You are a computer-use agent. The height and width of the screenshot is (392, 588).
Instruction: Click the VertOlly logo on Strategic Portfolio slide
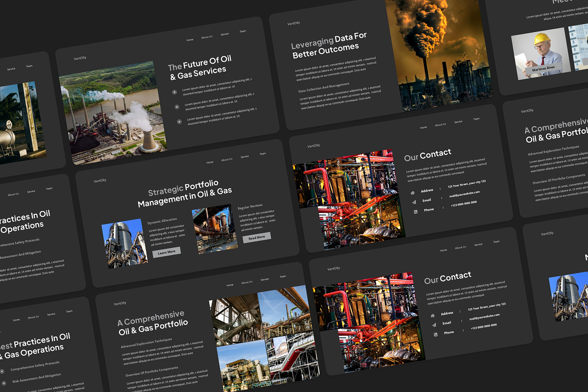click(x=100, y=181)
